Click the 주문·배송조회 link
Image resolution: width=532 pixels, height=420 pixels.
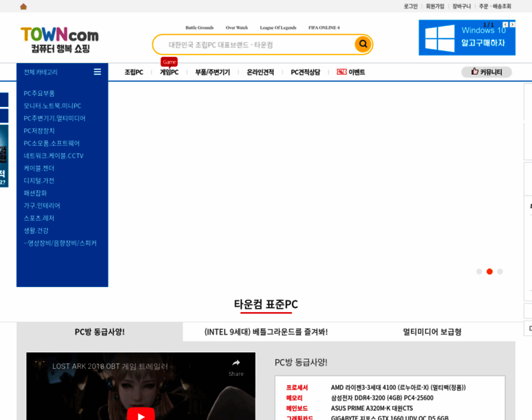495,6
